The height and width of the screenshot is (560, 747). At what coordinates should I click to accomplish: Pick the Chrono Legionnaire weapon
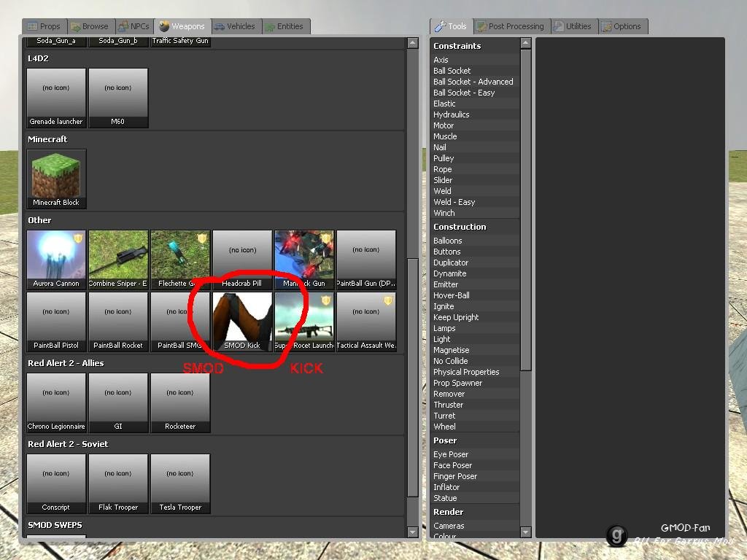click(x=56, y=402)
